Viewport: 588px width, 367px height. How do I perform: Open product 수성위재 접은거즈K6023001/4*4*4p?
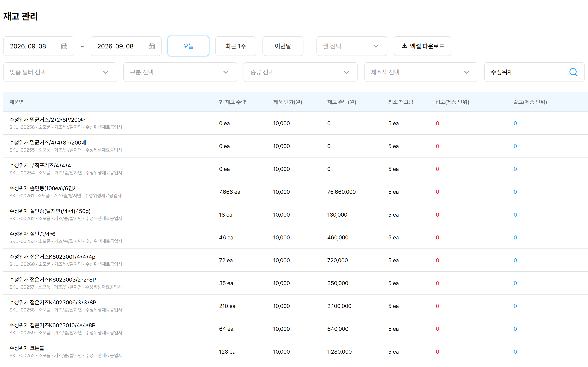pyautogui.click(x=52, y=257)
